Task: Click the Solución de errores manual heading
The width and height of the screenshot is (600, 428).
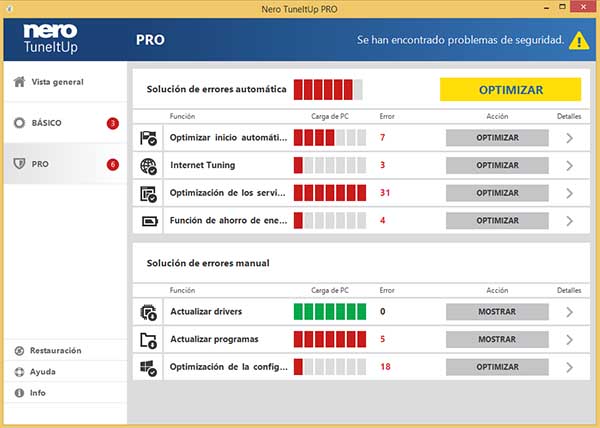Action: (x=208, y=263)
